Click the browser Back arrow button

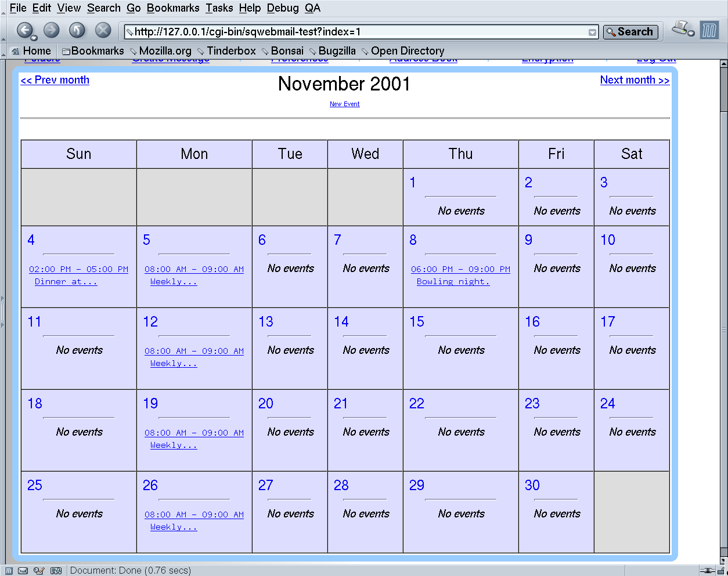click(x=24, y=30)
